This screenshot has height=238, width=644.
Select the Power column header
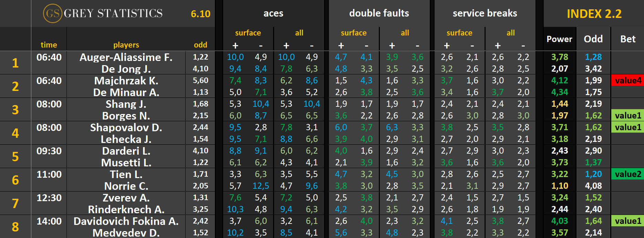coord(559,39)
